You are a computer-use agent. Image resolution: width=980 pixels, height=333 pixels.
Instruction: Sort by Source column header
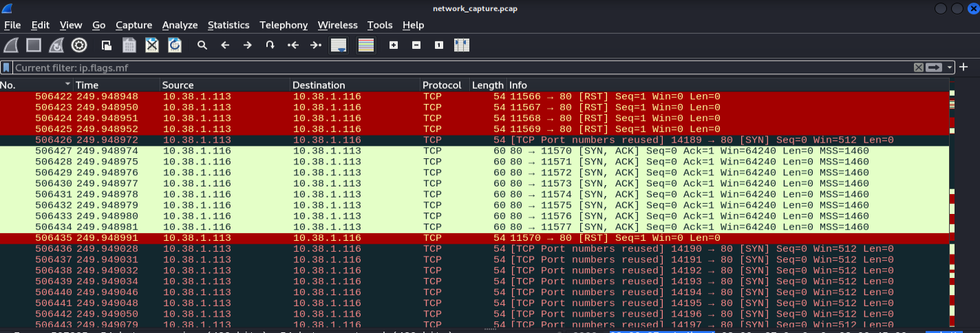[x=225, y=85]
